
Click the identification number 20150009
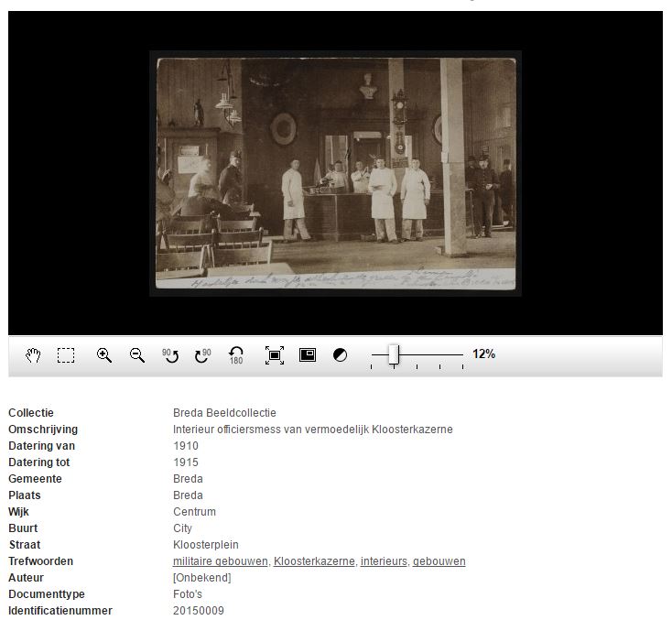[x=198, y=611]
